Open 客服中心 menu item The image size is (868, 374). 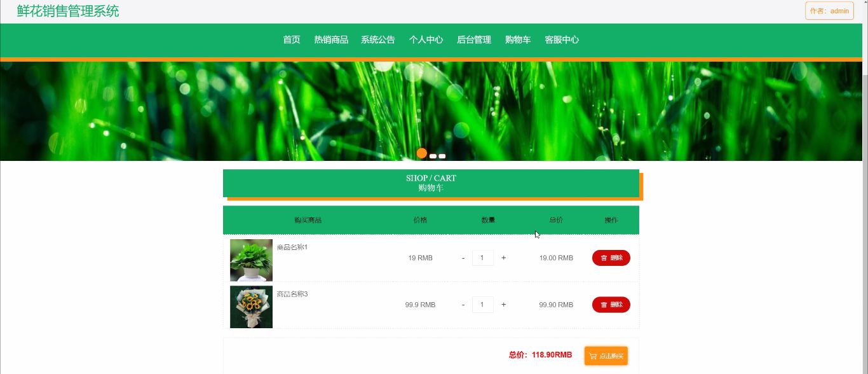pos(562,39)
